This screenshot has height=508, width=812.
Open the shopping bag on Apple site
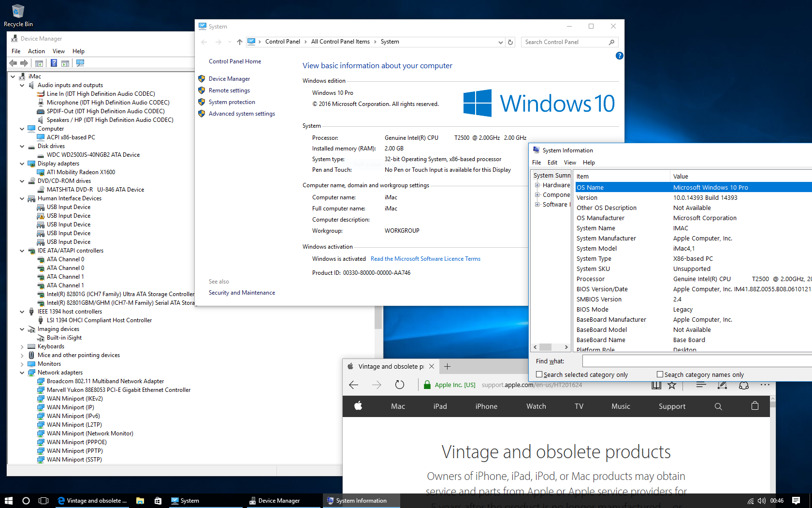[x=754, y=406]
